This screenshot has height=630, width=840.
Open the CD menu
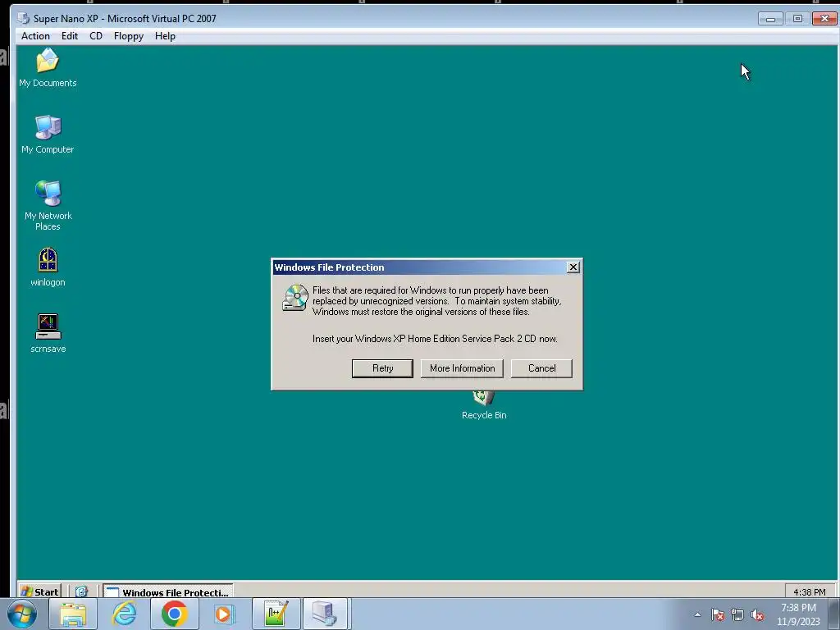point(96,36)
